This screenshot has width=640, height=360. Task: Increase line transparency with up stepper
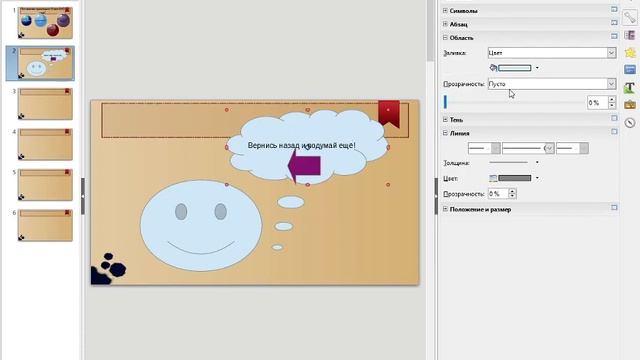(513, 191)
